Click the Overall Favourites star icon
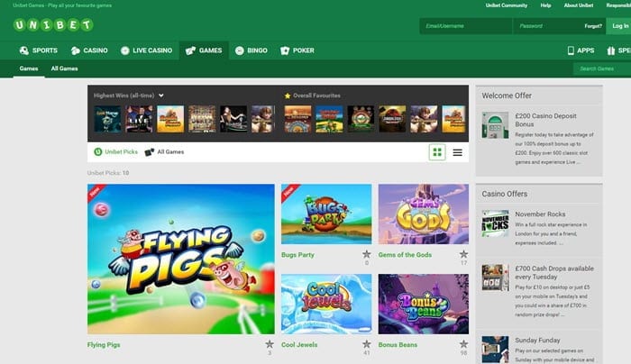The width and height of the screenshot is (631, 364). click(288, 96)
